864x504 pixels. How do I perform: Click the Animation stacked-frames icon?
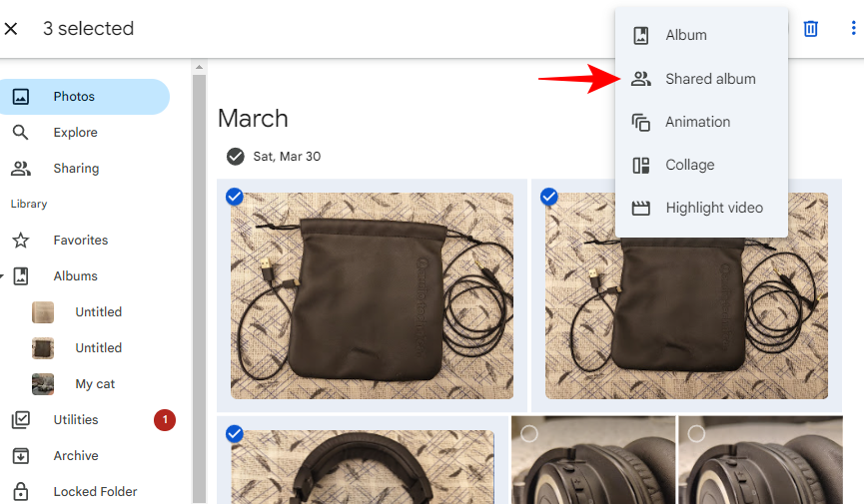641,123
